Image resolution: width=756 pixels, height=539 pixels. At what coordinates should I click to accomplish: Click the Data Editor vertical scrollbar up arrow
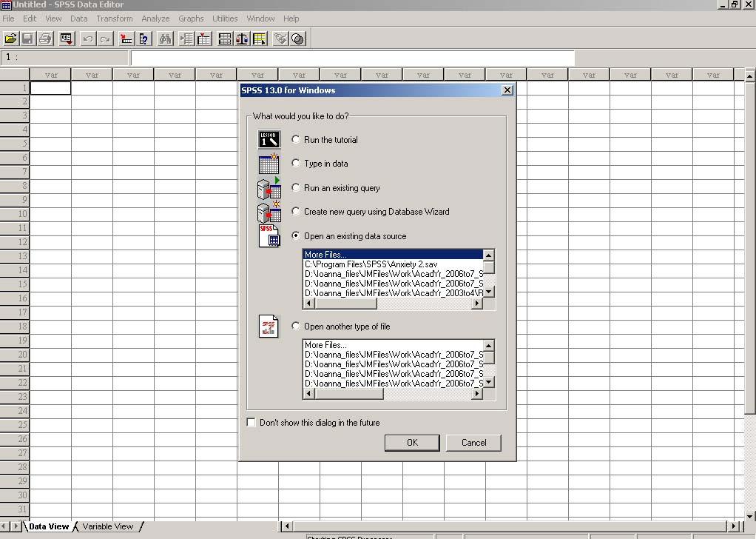pos(750,76)
